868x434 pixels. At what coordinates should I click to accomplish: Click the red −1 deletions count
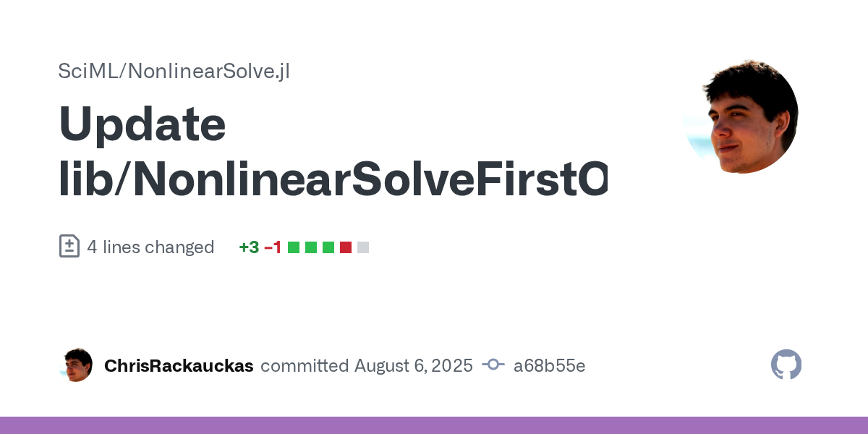tap(273, 247)
